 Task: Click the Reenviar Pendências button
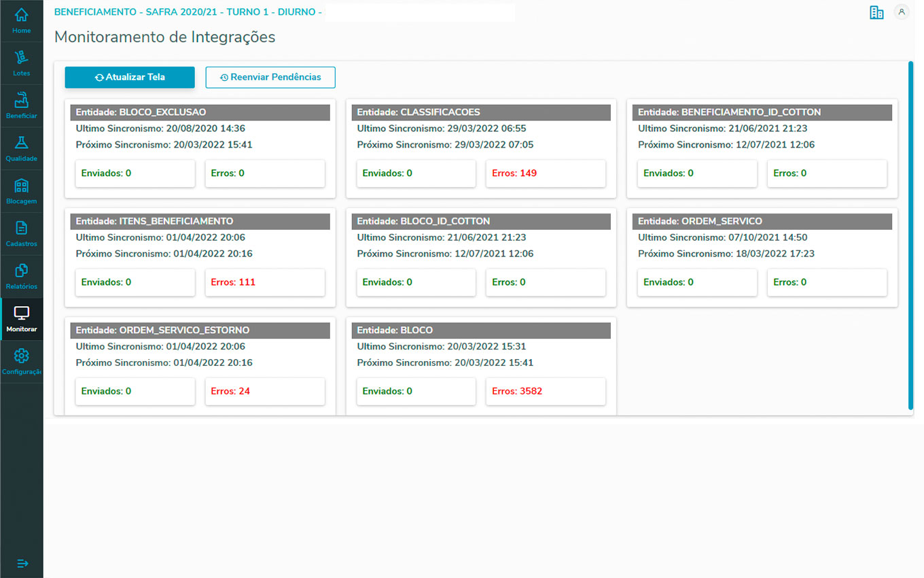(x=270, y=78)
